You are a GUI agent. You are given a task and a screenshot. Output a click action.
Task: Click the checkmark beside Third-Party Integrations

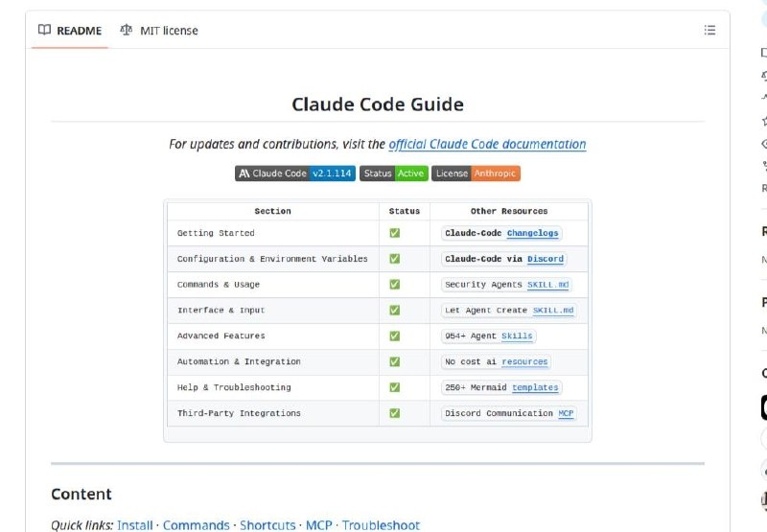[394, 413]
